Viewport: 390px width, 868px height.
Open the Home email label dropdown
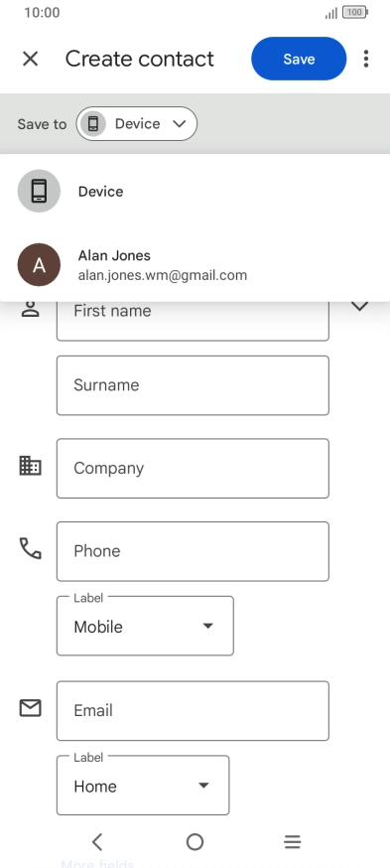[143, 786]
